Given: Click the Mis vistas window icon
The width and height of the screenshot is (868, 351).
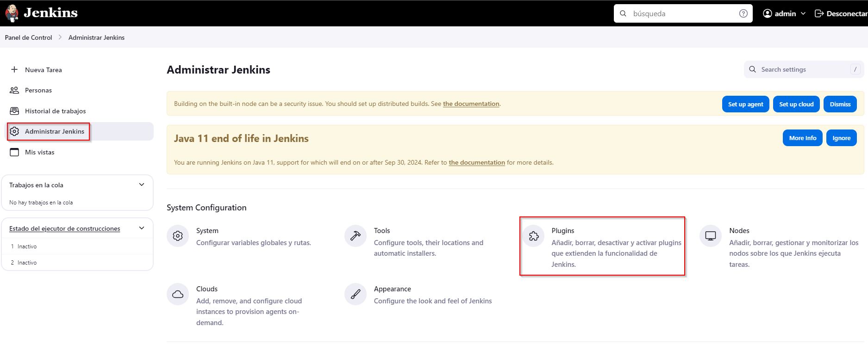Looking at the screenshot, I should (x=14, y=152).
